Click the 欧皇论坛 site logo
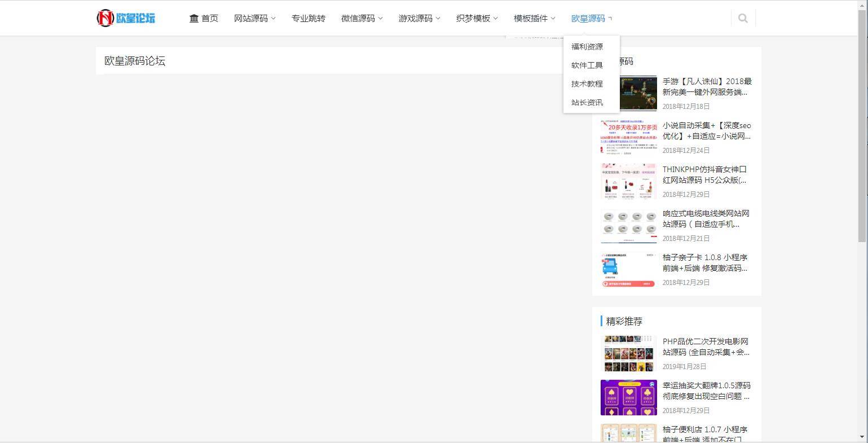The height and width of the screenshot is (443, 868). click(125, 17)
